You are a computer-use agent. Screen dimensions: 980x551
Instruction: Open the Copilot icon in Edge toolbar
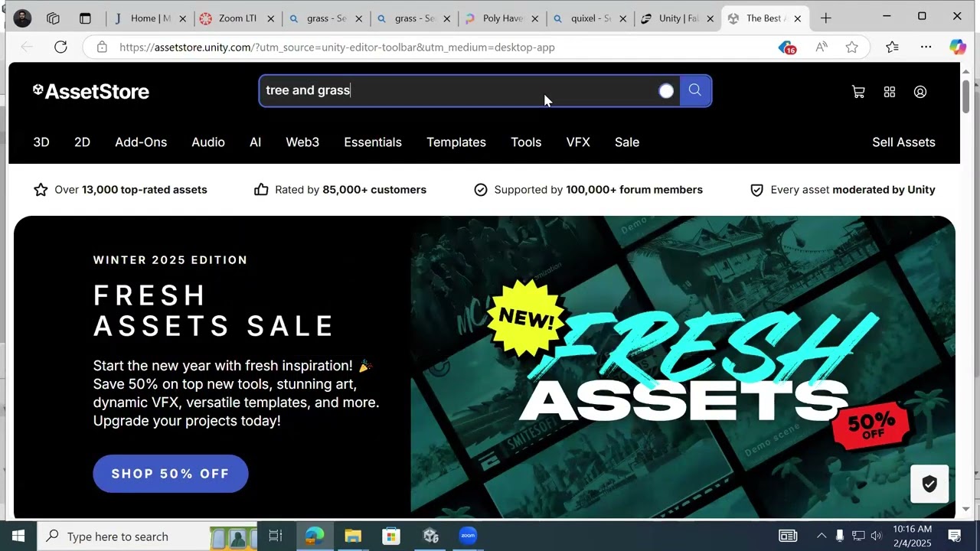pos(958,47)
